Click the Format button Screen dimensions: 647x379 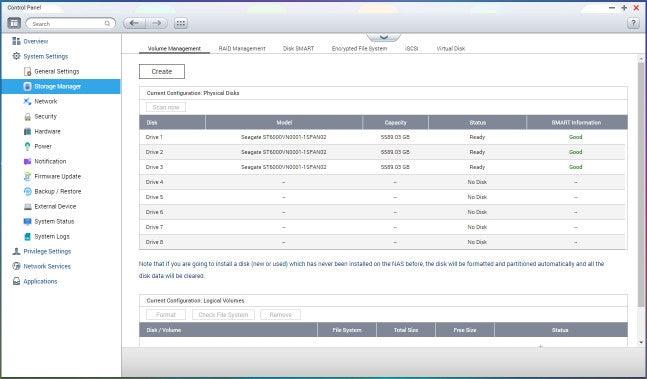point(166,315)
